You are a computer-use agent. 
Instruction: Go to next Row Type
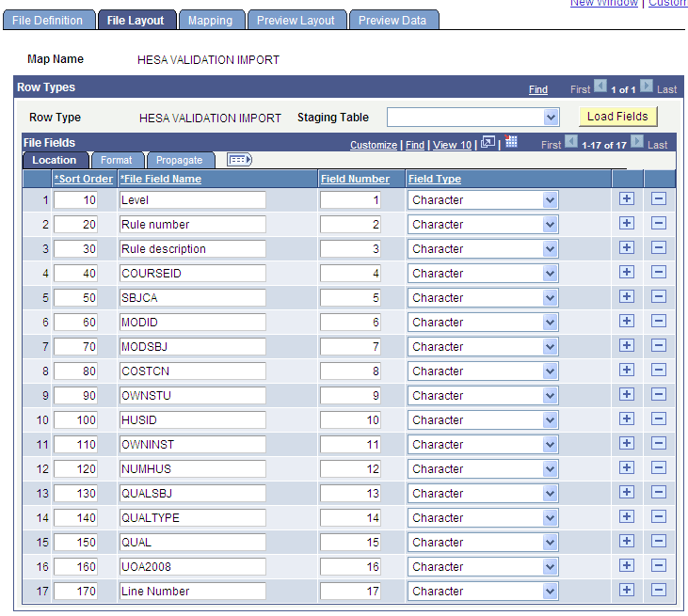click(647, 86)
